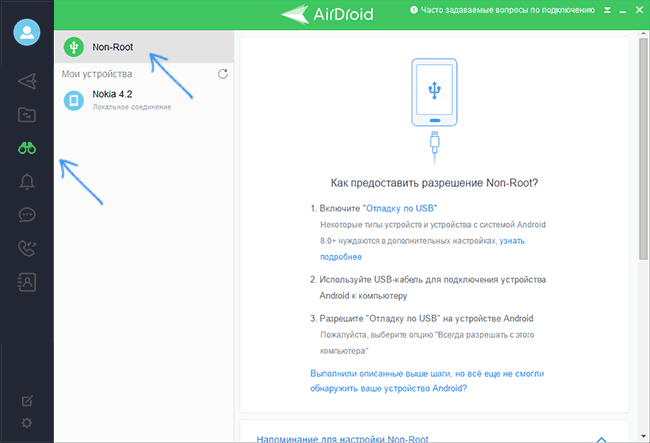Click the Nokia 4.2 device icon
The image size is (650, 443).
point(74,101)
